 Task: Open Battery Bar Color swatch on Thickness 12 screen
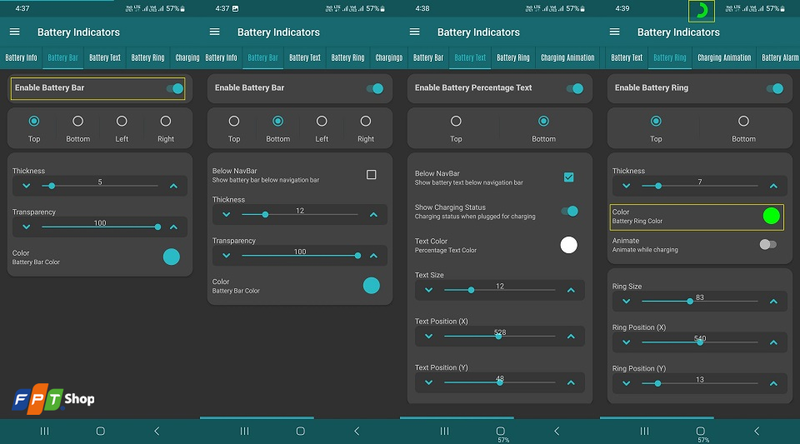[x=371, y=285]
